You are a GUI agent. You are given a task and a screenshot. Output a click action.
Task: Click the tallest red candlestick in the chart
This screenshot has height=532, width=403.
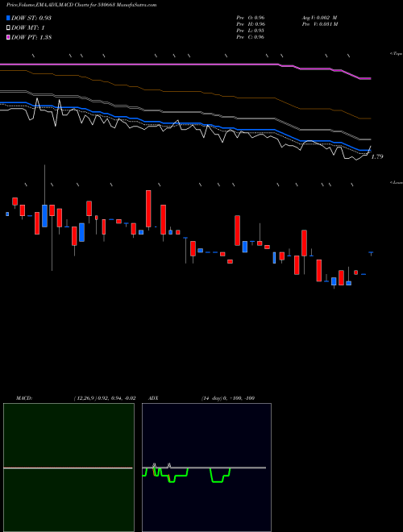tap(148, 209)
